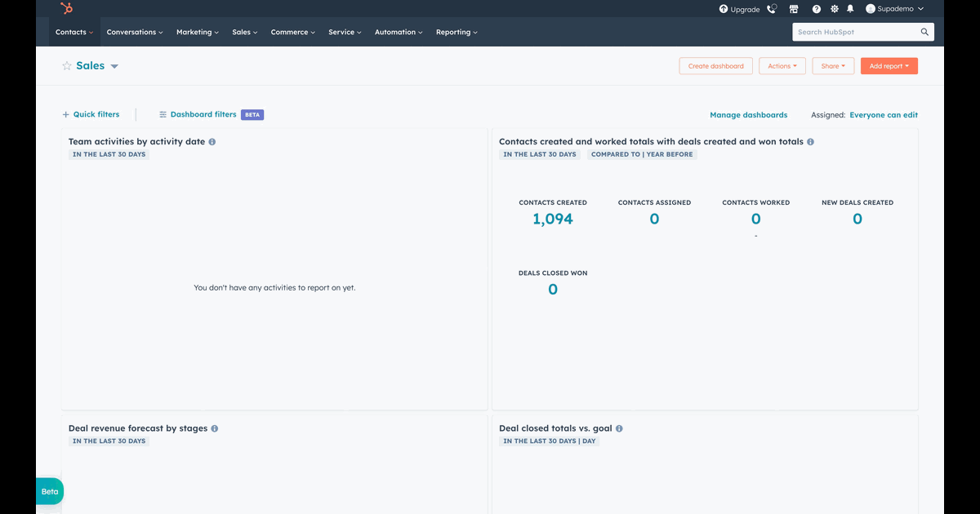Click the plus icon beside Quick filters

[x=66, y=115]
